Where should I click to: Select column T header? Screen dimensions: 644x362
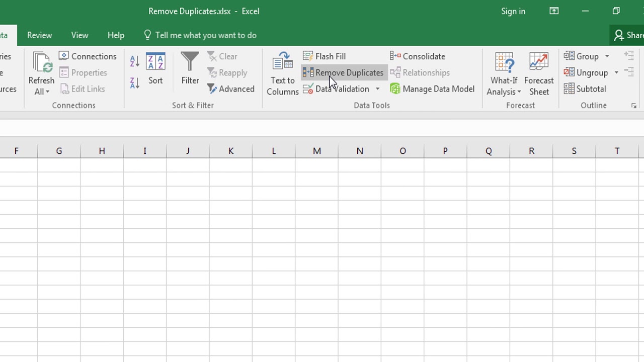617,151
